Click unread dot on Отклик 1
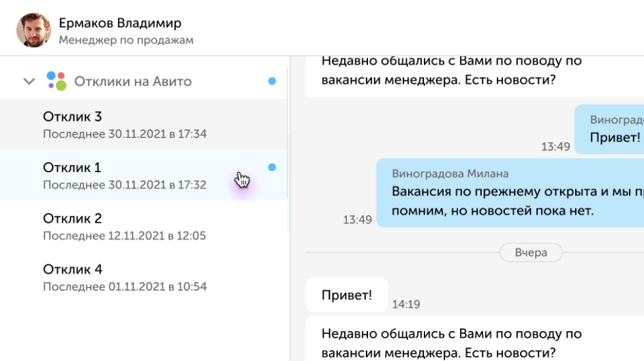 [x=272, y=167]
